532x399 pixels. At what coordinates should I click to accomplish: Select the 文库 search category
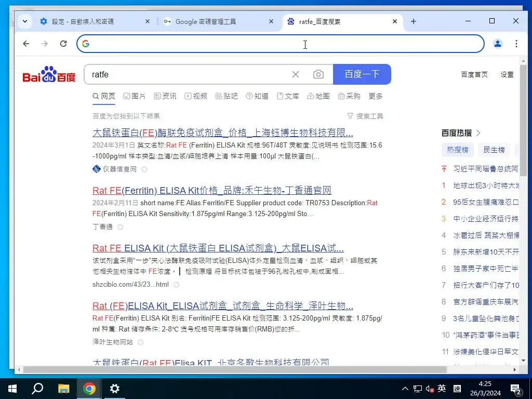tap(288, 96)
